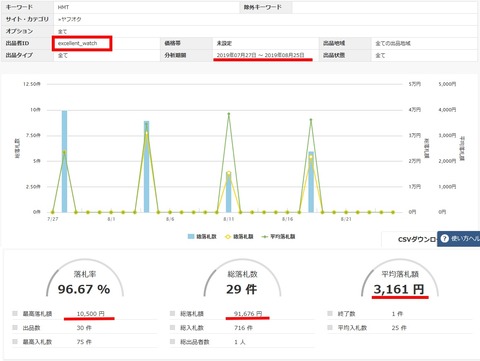The image size is (480, 361).
Task: Click the green peak point near 8/18
Action: 311,120
